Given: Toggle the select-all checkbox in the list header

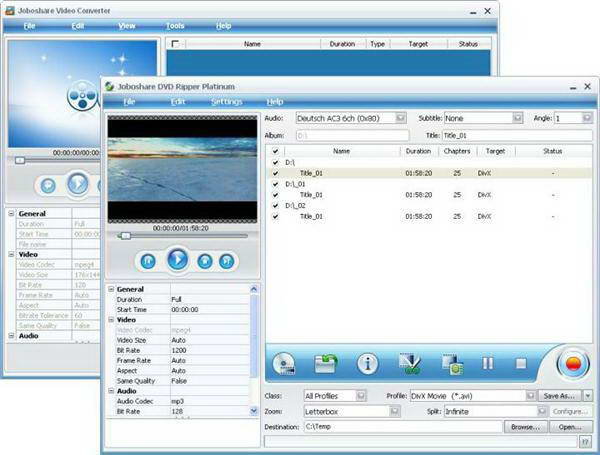Looking at the screenshot, I should click(x=275, y=151).
